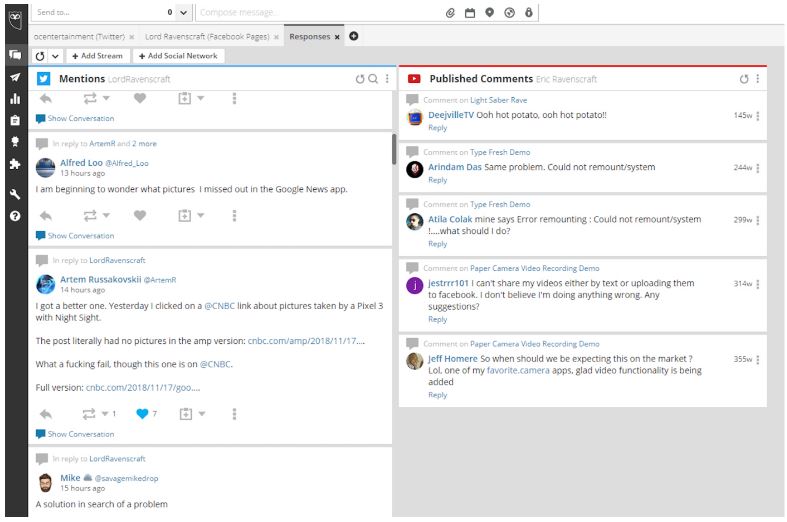The width and height of the screenshot is (787, 522).
Task: Like the topmost partially visible tweet
Action: pos(140,98)
